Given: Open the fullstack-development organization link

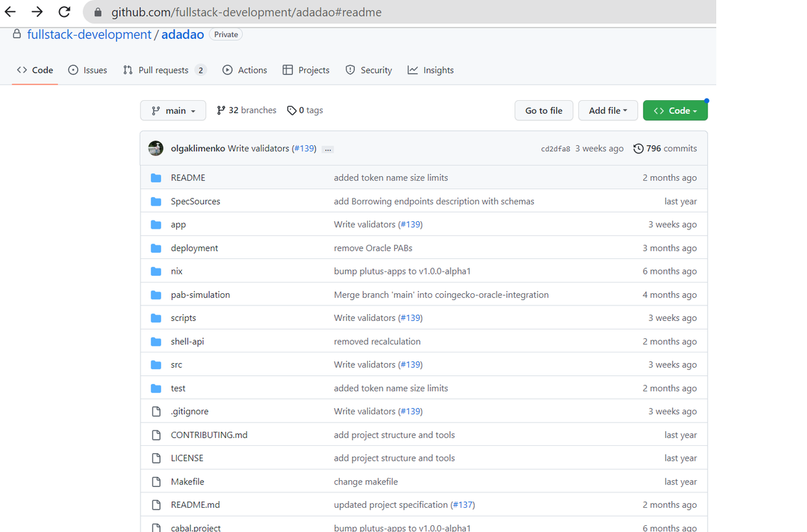Looking at the screenshot, I should (x=89, y=34).
